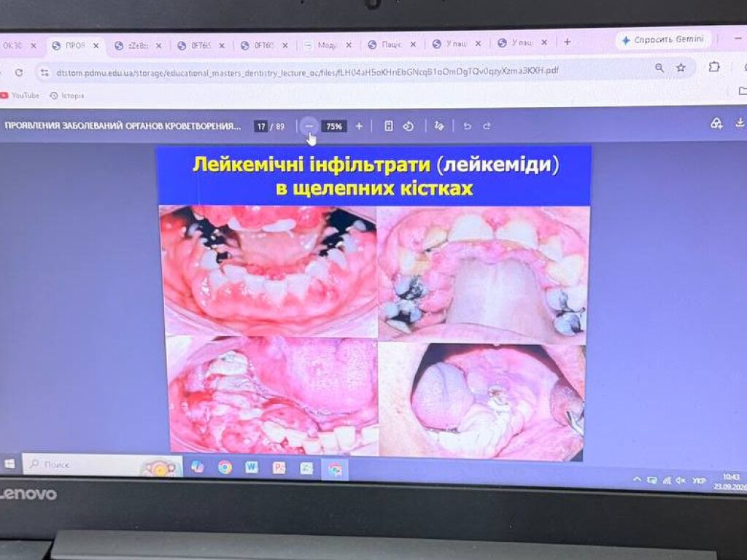Open PowerPoint from the taskbar

pos(279,467)
